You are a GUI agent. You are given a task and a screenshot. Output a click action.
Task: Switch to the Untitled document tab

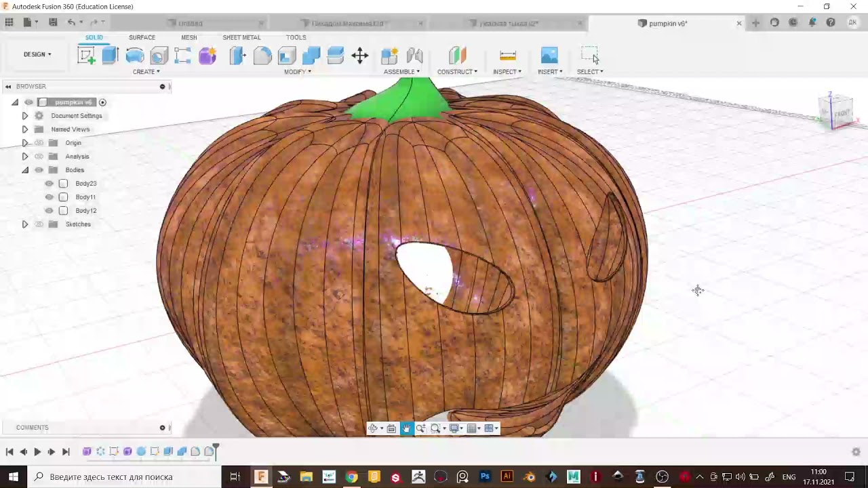pyautogui.click(x=191, y=24)
